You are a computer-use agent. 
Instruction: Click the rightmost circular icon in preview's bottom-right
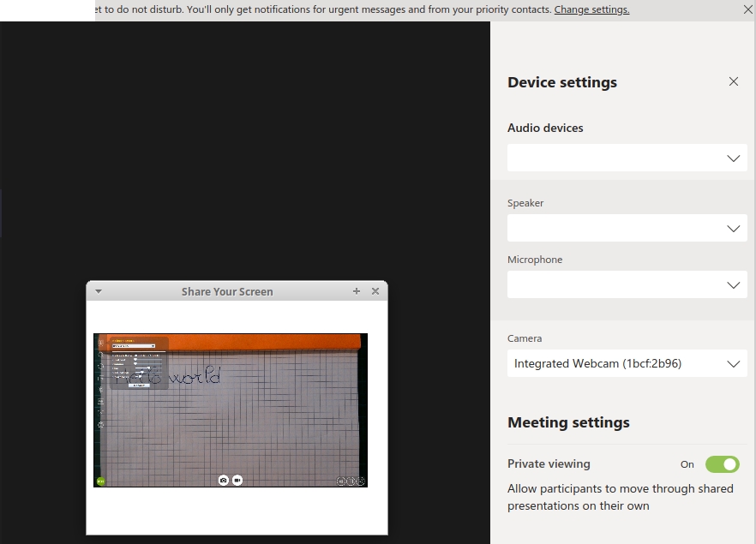[361, 481]
